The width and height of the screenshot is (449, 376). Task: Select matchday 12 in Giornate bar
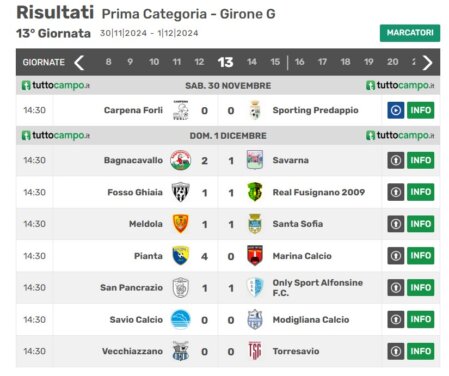point(199,62)
